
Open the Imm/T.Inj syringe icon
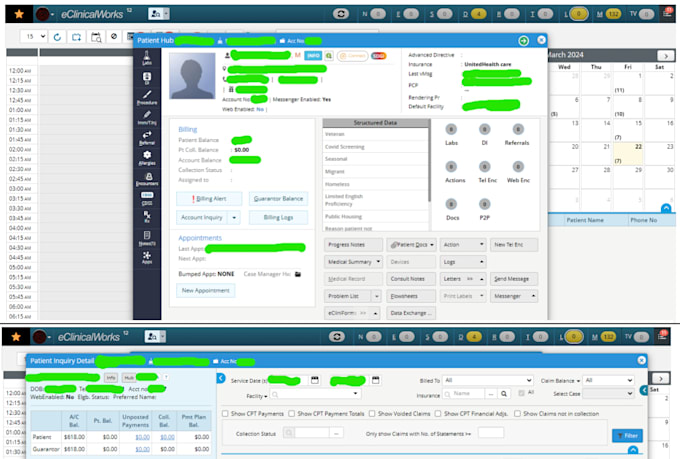[147, 118]
